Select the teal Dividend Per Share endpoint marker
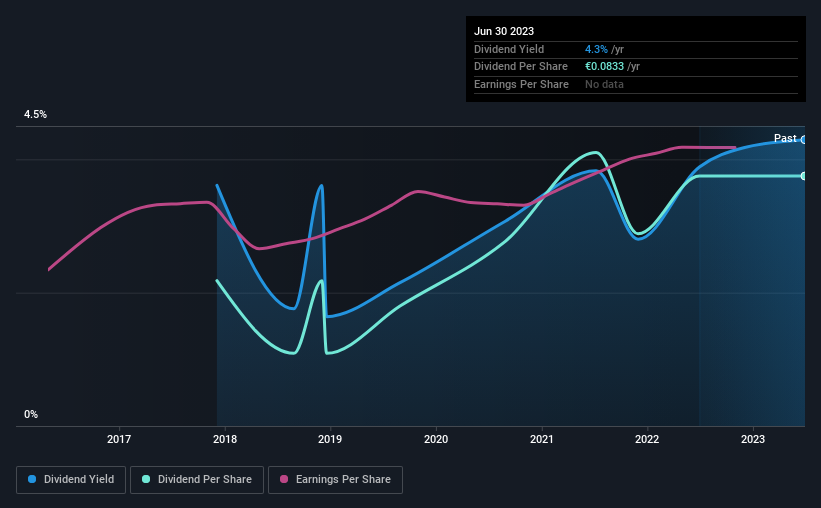This screenshot has width=821, height=508. click(x=803, y=176)
